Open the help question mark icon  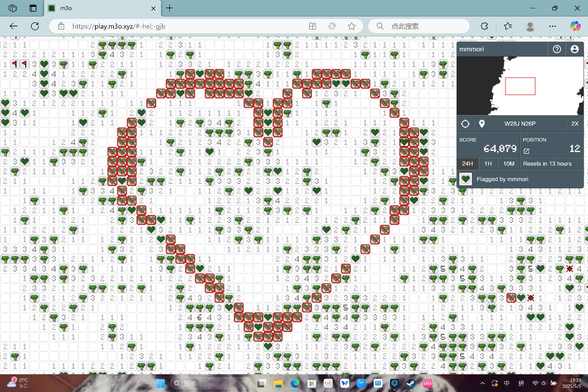pyautogui.click(x=557, y=49)
